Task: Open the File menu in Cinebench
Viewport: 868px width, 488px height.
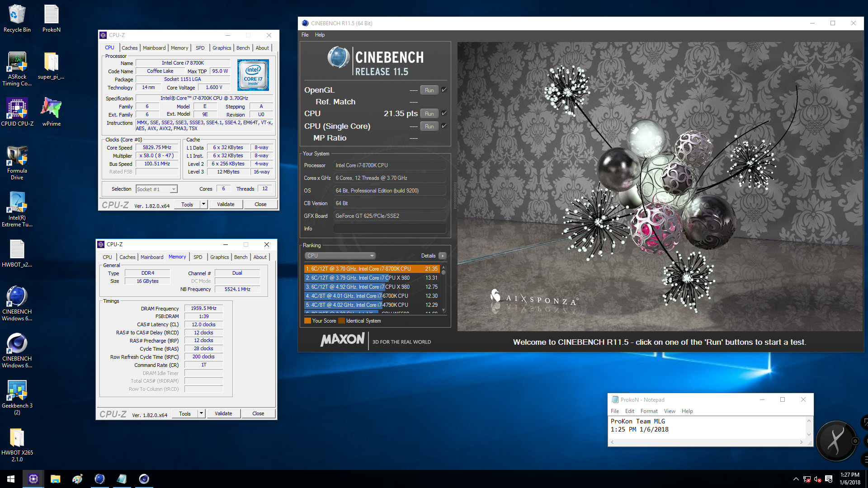Action: tap(305, 35)
